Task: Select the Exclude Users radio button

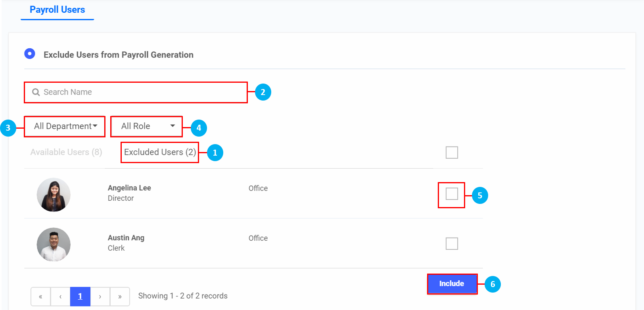Action: point(30,53)
